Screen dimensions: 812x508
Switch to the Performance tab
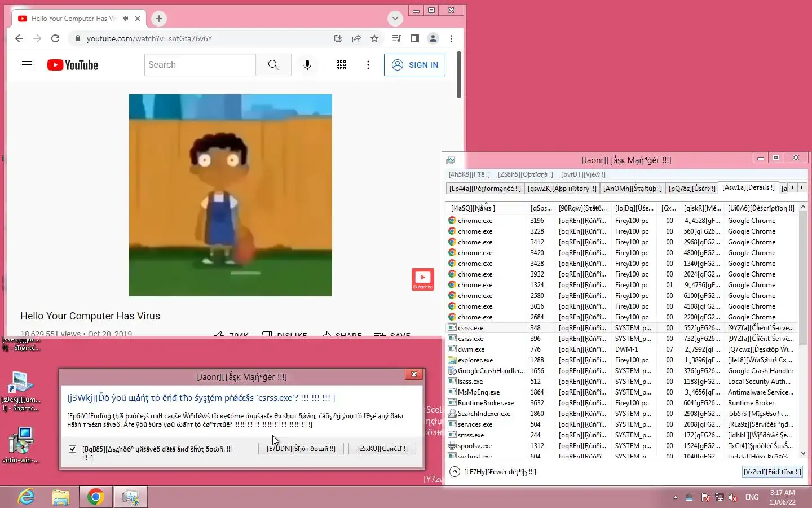(x=485, y=189)
